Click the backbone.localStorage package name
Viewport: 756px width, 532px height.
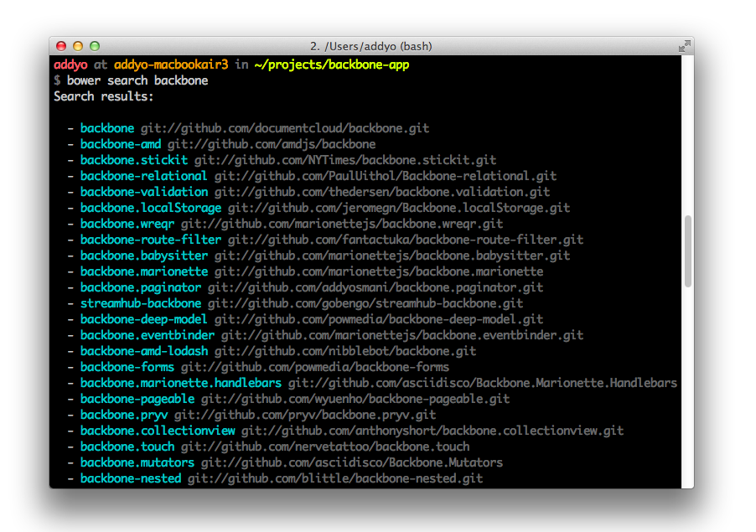150,208
